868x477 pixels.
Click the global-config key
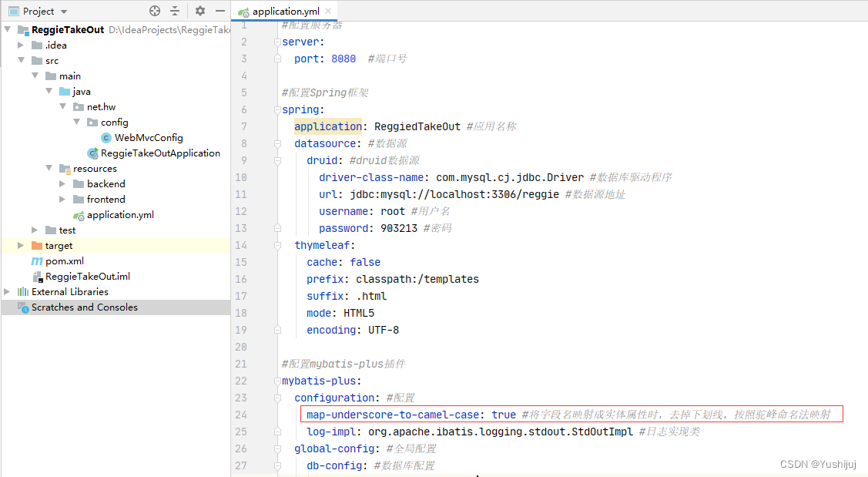click(x=333, y=448)
